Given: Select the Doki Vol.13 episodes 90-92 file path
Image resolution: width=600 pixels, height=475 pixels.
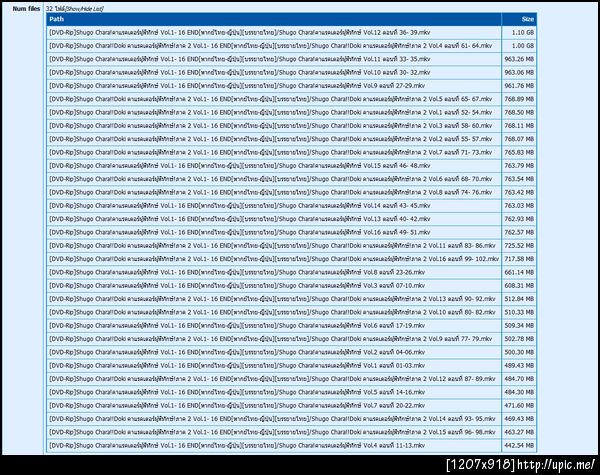Looking at the screenshot, I should point(272,299).
